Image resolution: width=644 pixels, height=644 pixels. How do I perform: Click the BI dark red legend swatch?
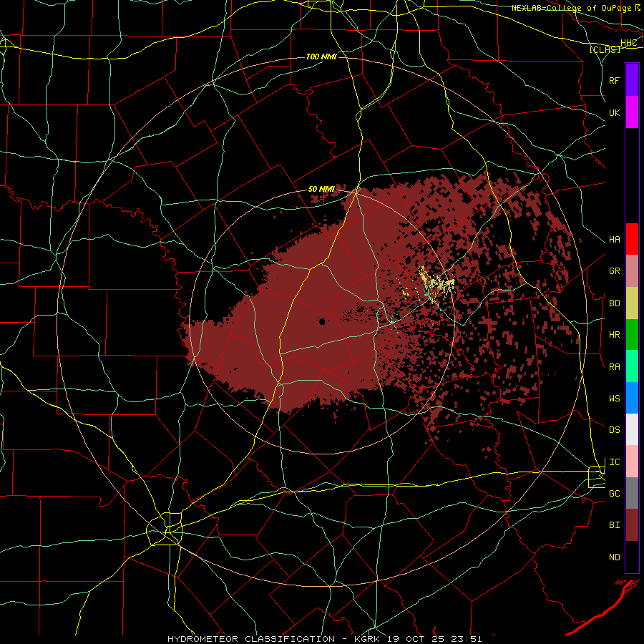[x=632, y=525]
